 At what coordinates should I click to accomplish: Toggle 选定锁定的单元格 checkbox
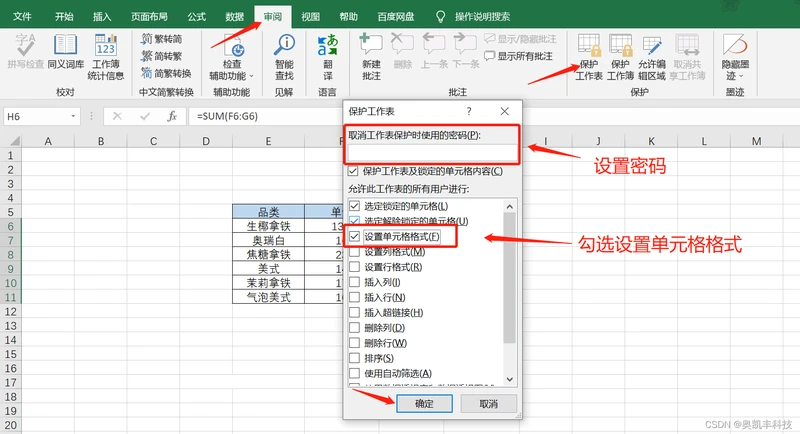(x=355, y=206)
